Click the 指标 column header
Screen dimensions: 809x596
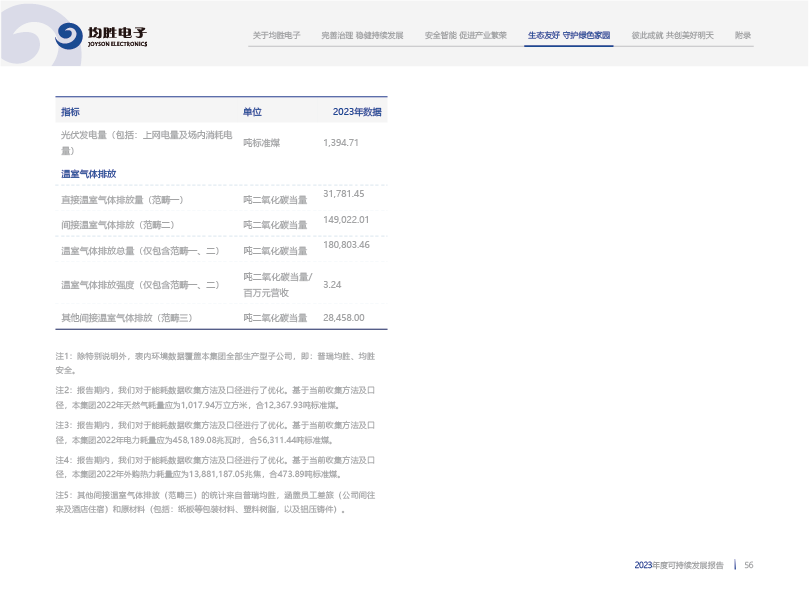pyautogui.click(x=70, y=111)
